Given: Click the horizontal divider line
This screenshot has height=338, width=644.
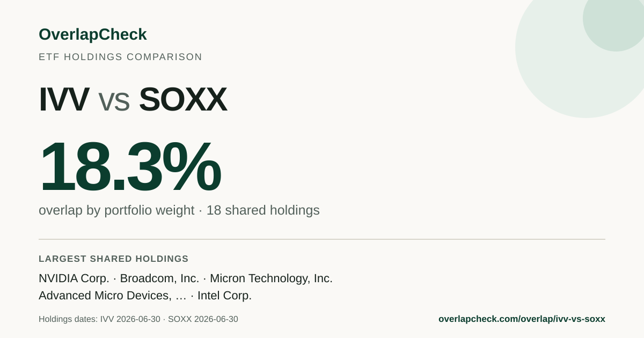Looking at the screenshot, I should [x=322, y=239].
